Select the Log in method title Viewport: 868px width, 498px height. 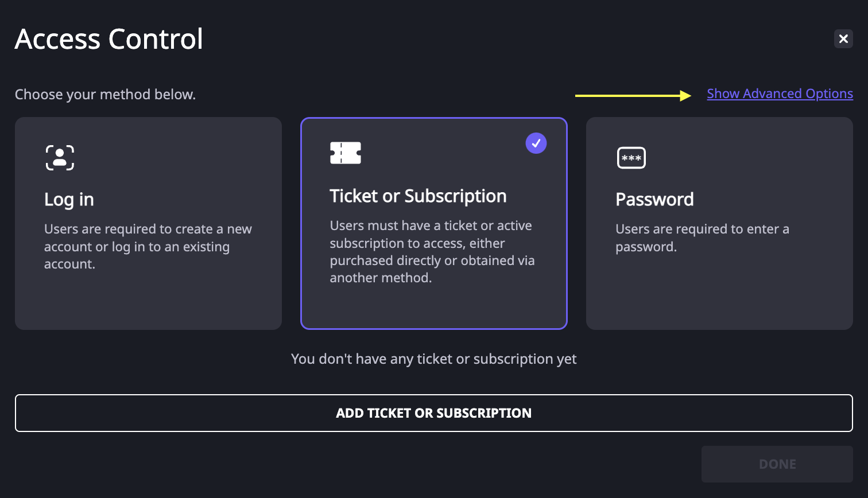click(69, 200)
